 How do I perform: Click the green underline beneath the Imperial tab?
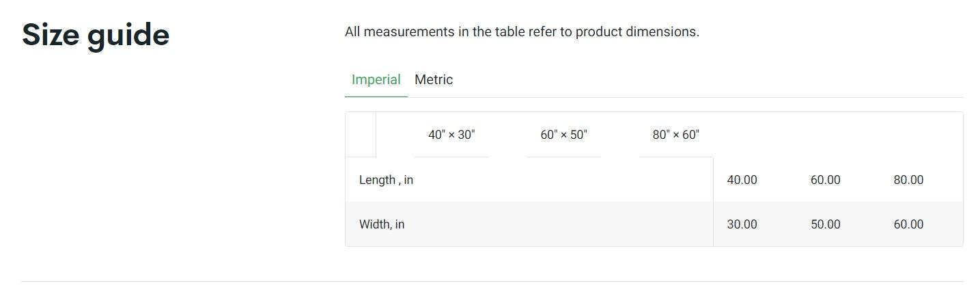pyautogui.click(x=376, y=97)
